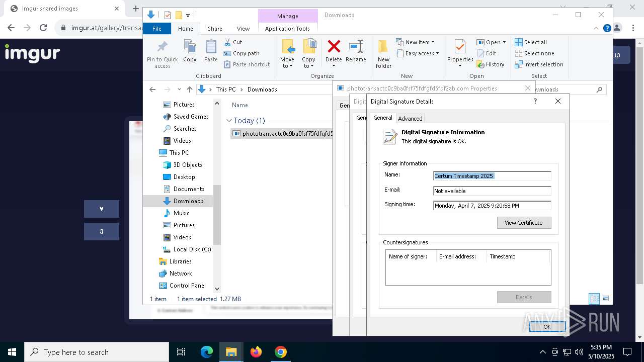This screenshot has height=362, width=644.
Task: Click OK in Digital Signature Details
Action: [547, 327]
